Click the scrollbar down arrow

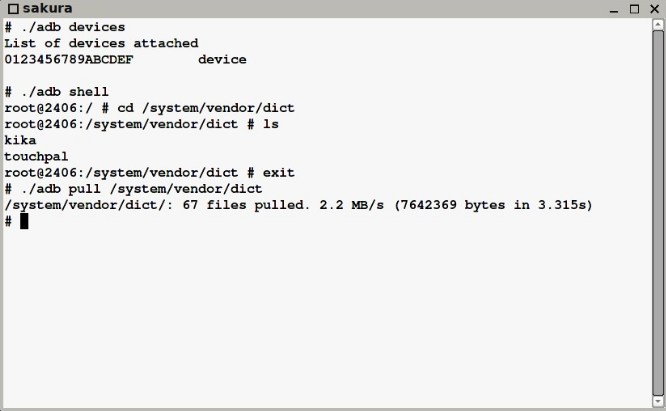[658, 401]
